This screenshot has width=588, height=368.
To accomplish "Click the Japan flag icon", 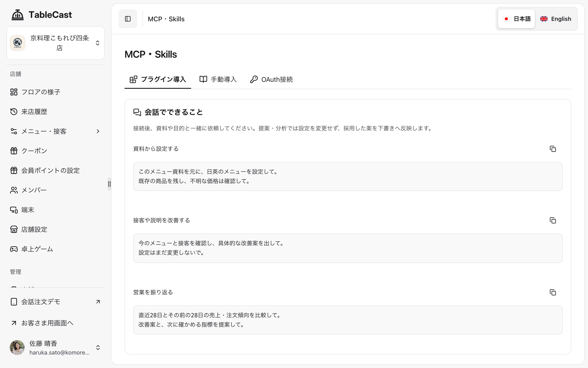I will pos(506,19).
